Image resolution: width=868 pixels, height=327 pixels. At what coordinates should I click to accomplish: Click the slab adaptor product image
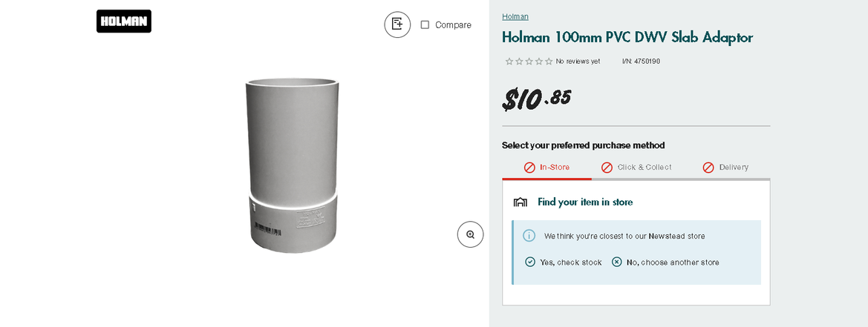(x=293, y=165)
